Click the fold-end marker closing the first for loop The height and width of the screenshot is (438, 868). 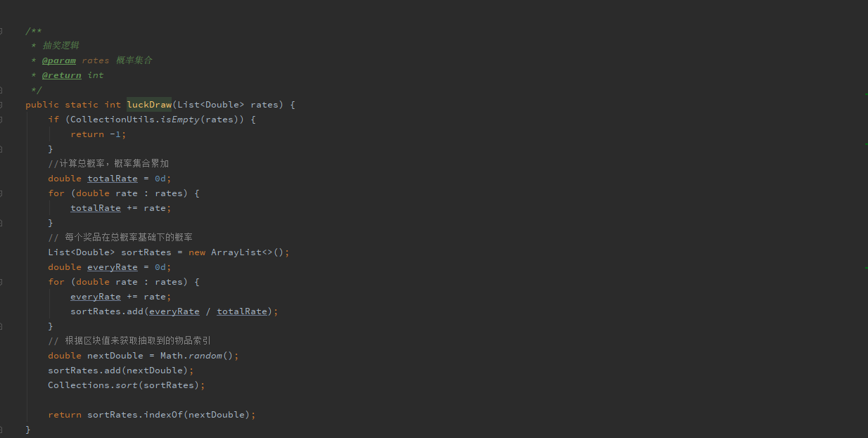pos(1,223)
